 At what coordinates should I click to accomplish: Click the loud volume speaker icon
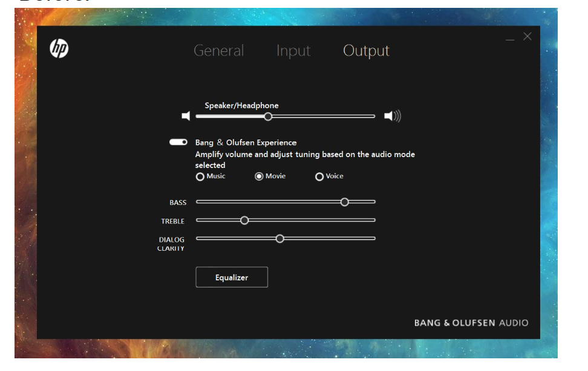(393, 116)
